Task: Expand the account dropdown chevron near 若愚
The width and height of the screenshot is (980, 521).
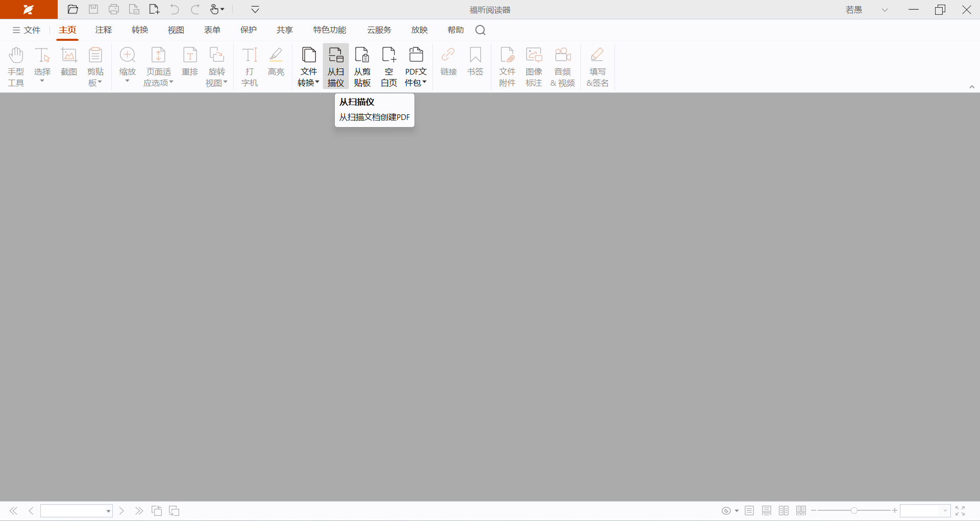Action: [x=885, y=10]
